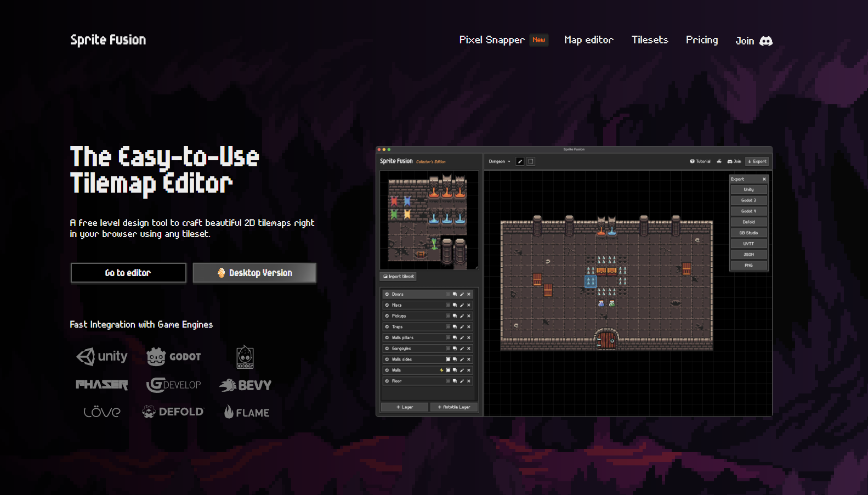
Task: Click the Phaser engine logo
Action: (102, 385)
